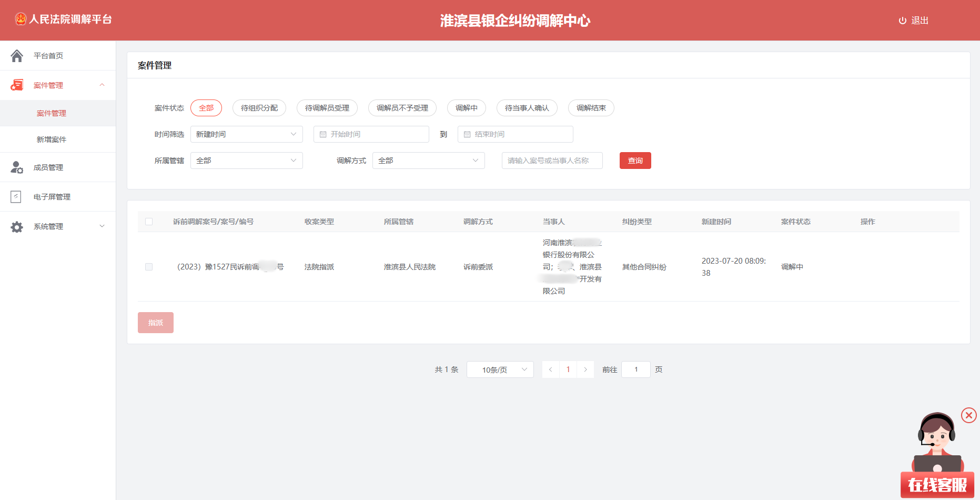
Task: Click 退出 to log out
Action: coord(920,21)
